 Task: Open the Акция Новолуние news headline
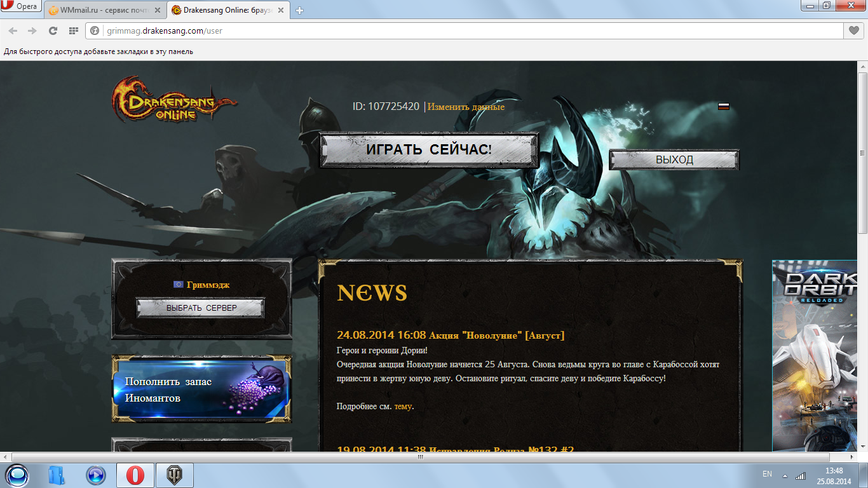496,335
